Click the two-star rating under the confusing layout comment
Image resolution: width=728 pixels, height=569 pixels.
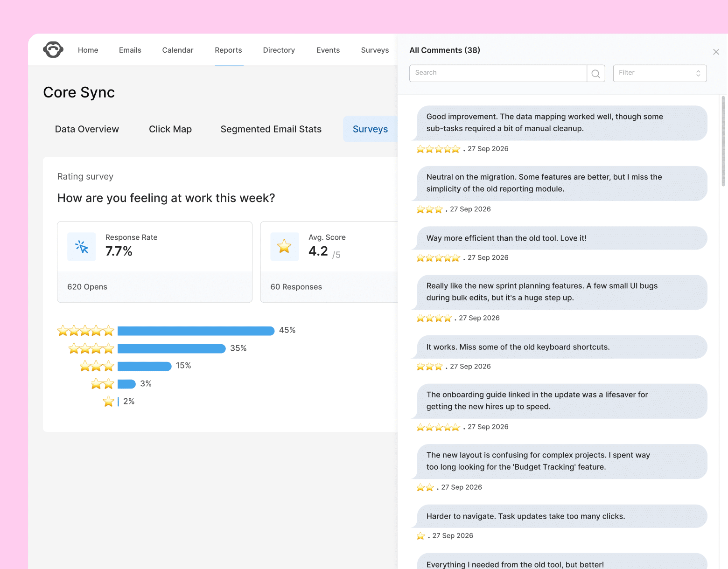(x=425, y=487)
